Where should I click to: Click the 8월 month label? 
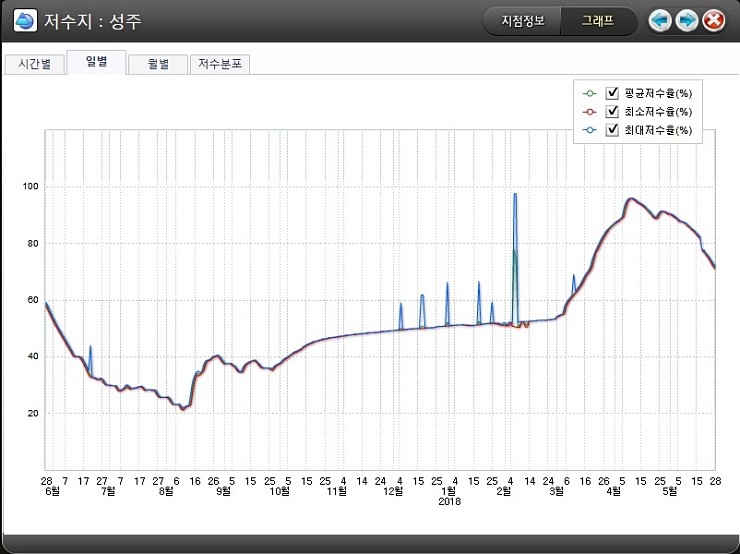point(166,491)
